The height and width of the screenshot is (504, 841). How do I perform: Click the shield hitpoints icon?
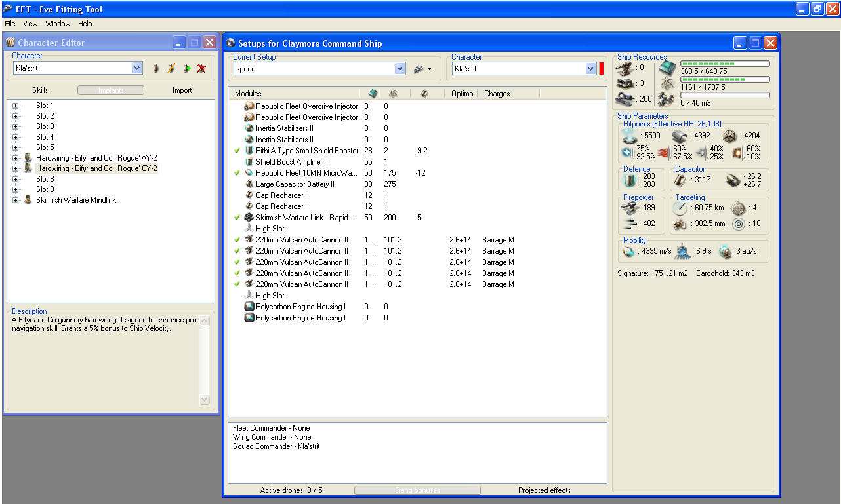point(630,136)
